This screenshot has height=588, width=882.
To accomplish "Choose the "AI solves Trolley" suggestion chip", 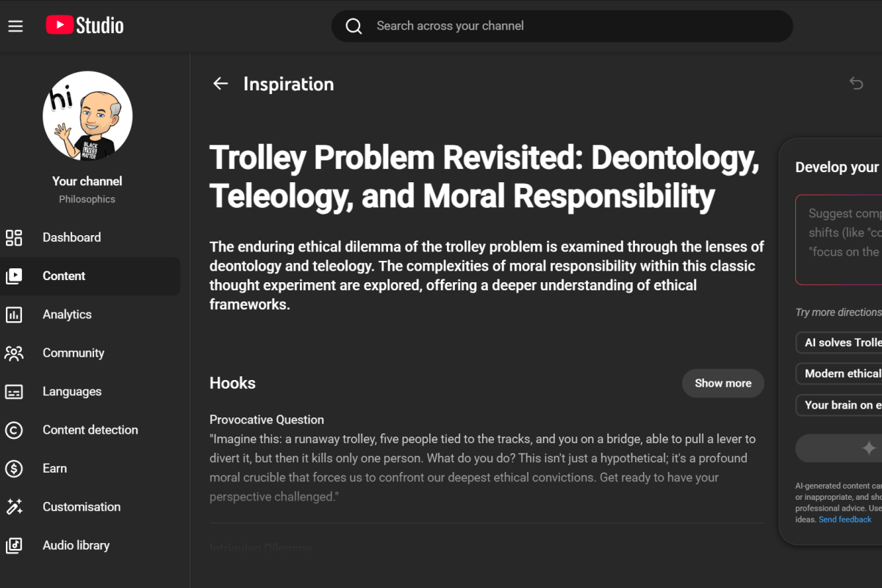I will click(841, 343).
